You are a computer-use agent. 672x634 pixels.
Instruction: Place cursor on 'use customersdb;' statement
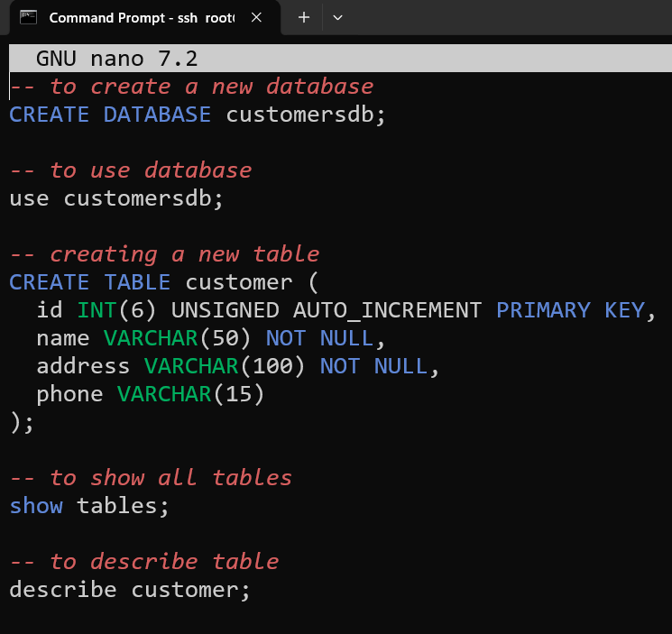click(115, 198)
